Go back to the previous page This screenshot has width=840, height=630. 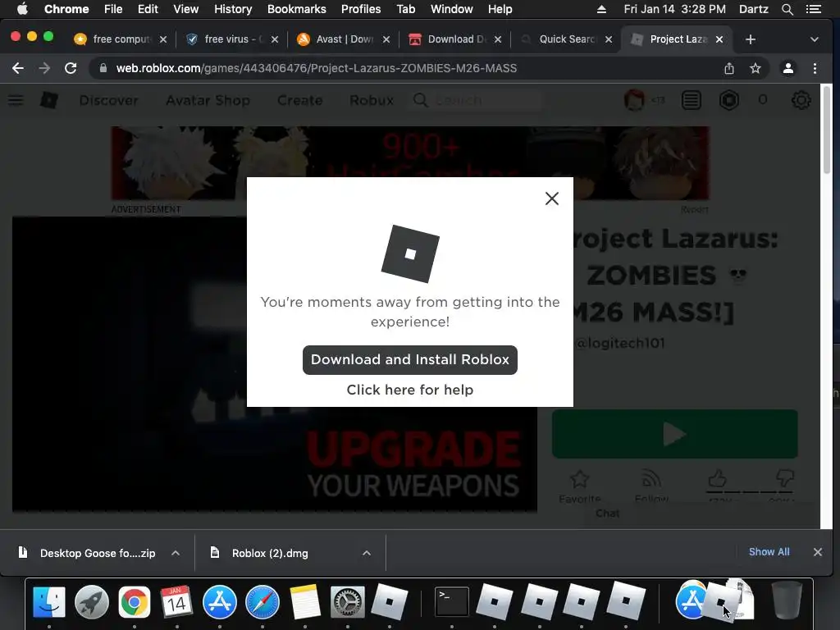[18, 69]
